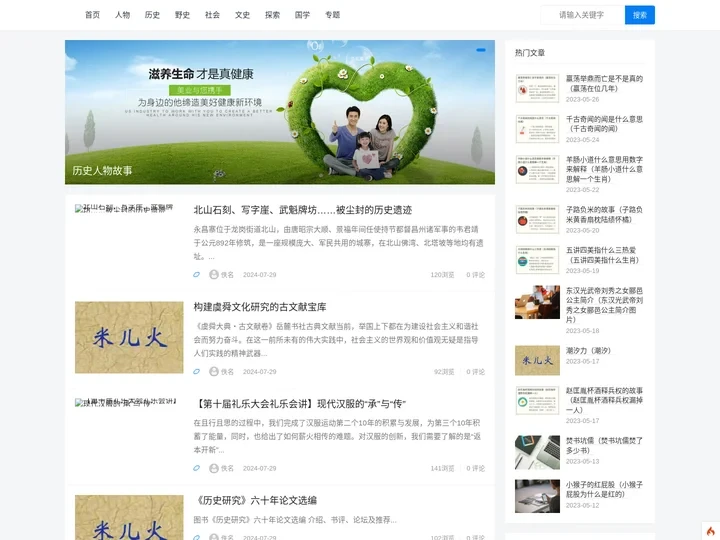The height and width of the screenshot is (540, 720).
Task: Click thumbnail of 《历史研究》六十年论文选编 article
Action: tap(129, 518)
